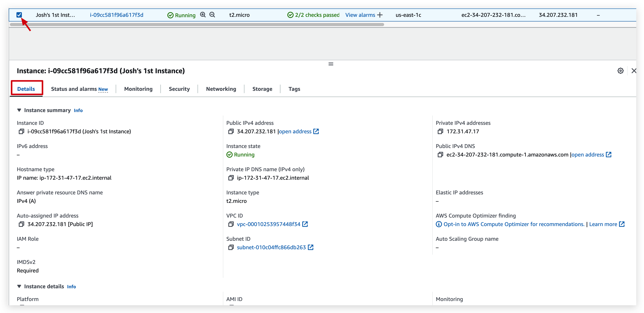Collapse the Instance details section

pyautogui.click(x=20, y=286)
